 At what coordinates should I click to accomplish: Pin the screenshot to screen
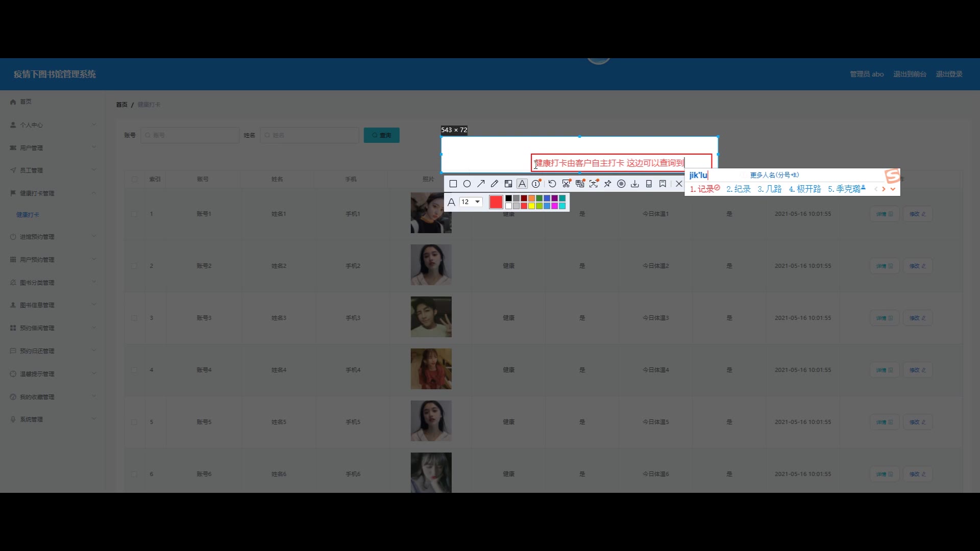(x=607, y=184)
